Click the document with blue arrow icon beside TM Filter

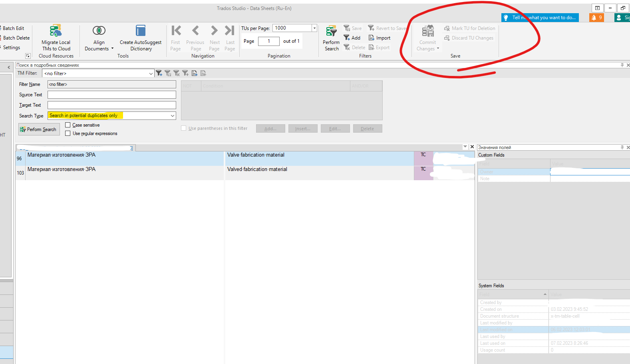194,73
